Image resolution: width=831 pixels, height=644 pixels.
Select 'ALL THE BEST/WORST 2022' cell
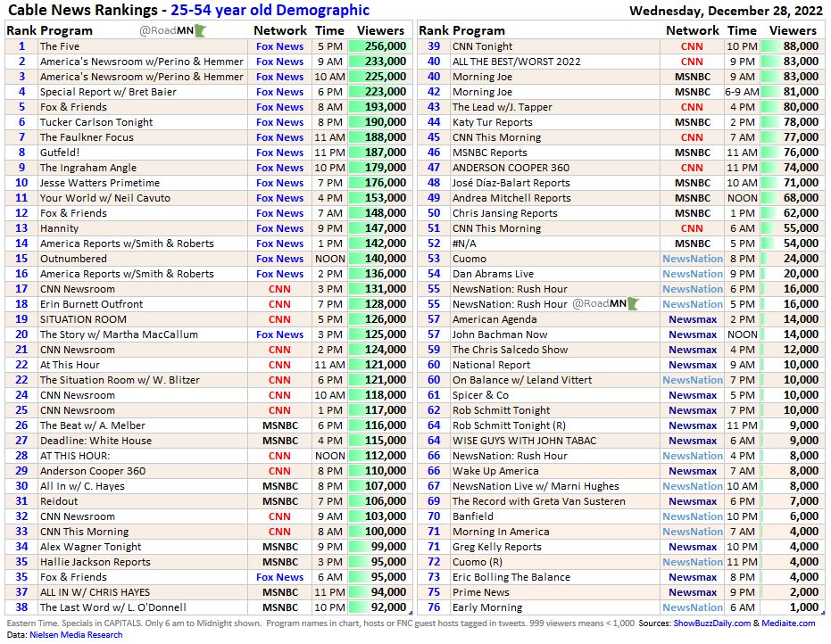click(555, 62)
